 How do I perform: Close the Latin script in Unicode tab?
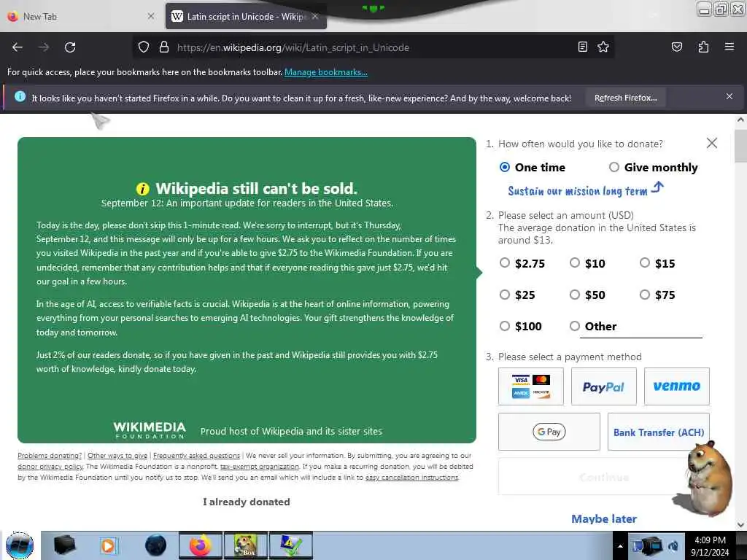(315, 16)
